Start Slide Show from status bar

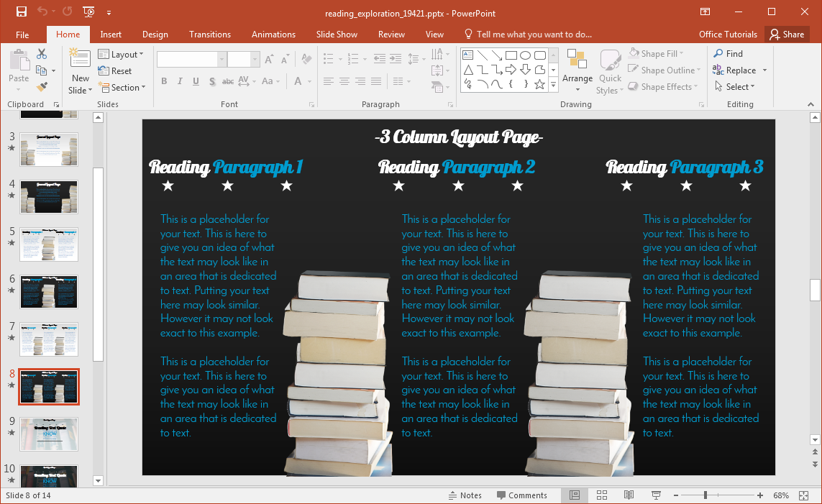656,495
